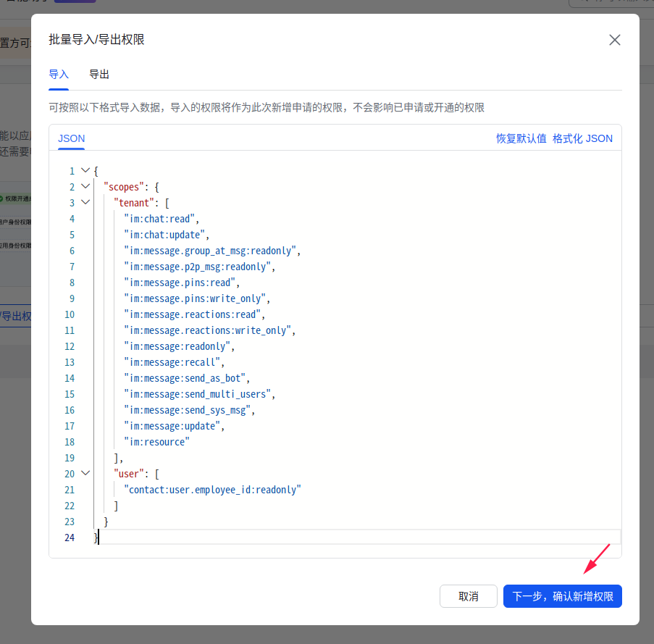Collapse the "user" array fold on line 20
Viewport: 654px width, 644px height.
point(85,474)
